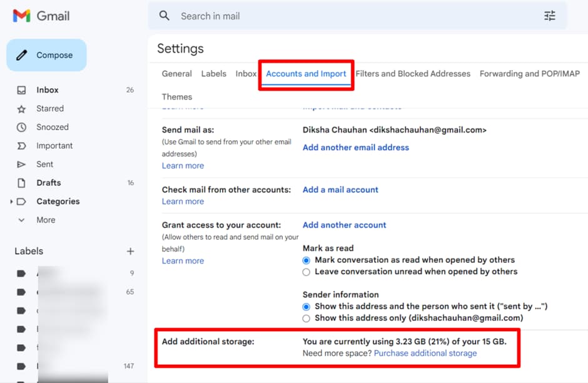Click label icon with count 9

[21, 273]
